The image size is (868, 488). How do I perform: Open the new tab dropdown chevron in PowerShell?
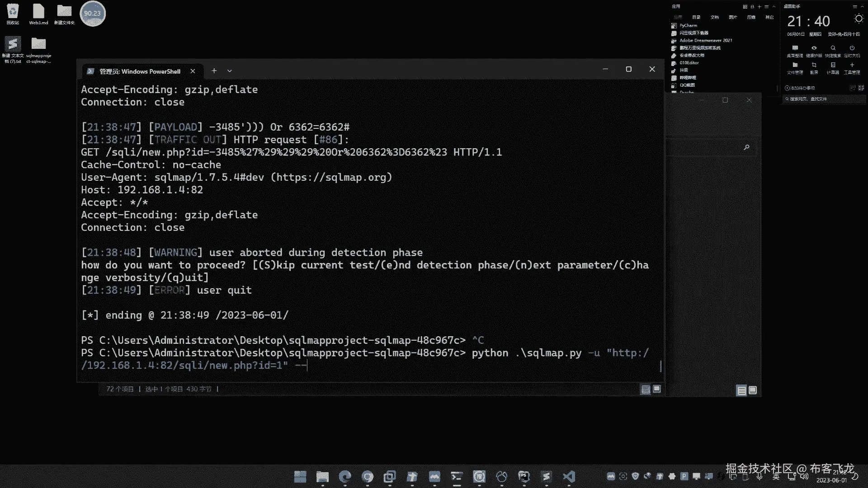point(230,71)
